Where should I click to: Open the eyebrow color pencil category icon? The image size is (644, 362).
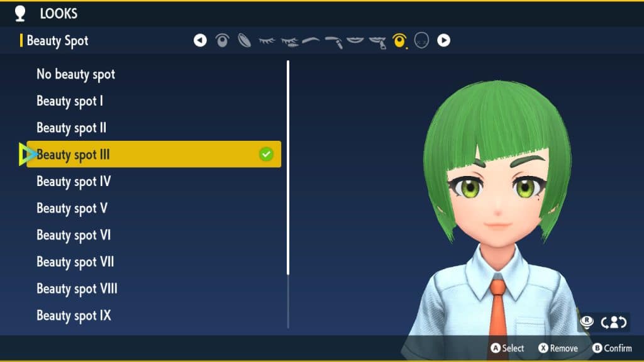coord(333,41)
